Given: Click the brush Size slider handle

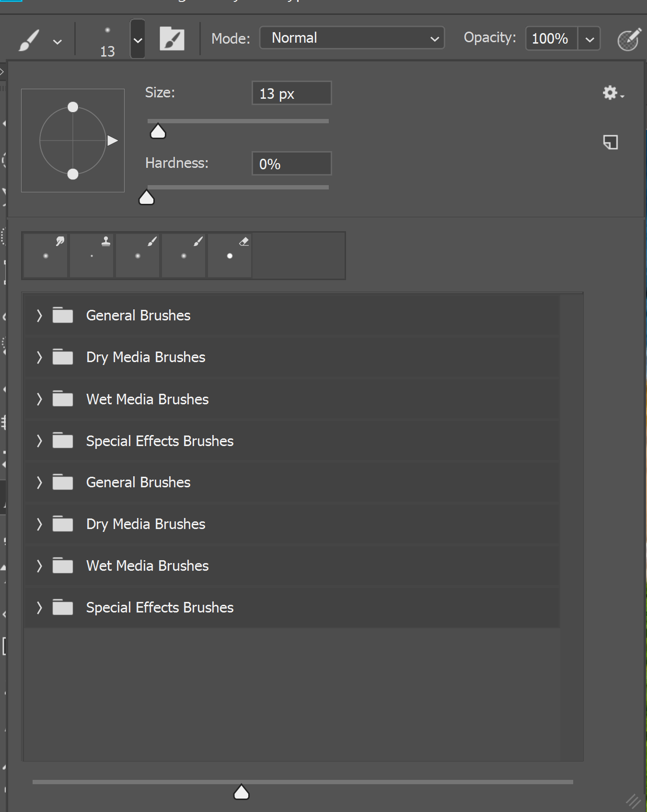Looking at the screenshot, I should click(x=158, y=131).
